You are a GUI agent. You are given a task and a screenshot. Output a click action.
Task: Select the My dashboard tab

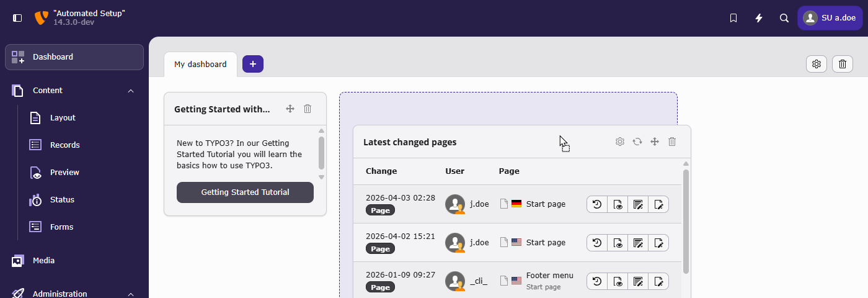click(200, 64)
